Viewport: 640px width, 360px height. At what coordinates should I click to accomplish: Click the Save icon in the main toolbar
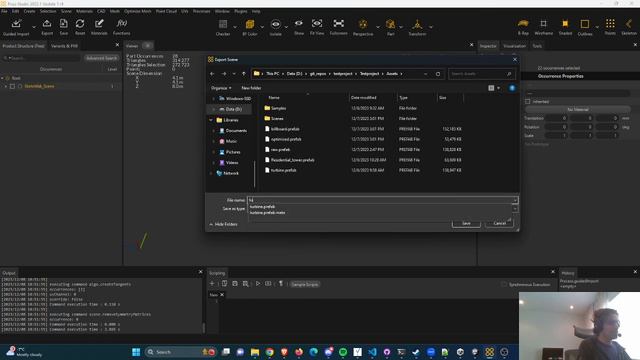click(64, 24)
